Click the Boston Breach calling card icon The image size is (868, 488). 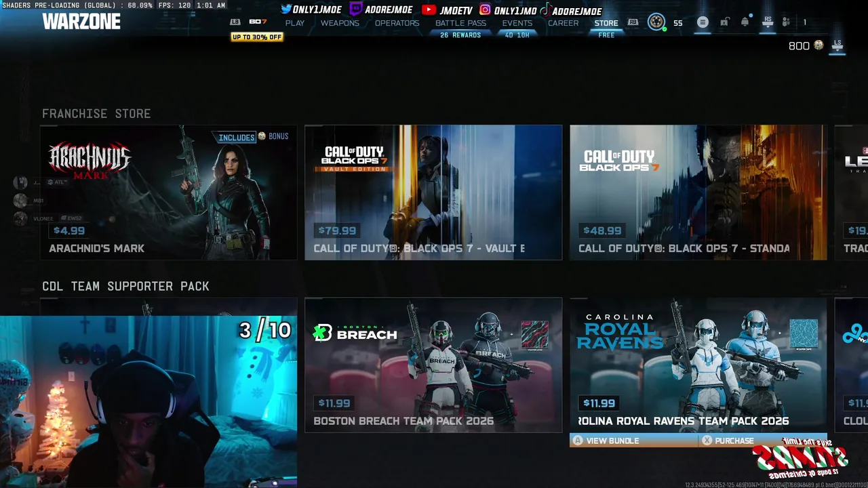pos(534,335)
